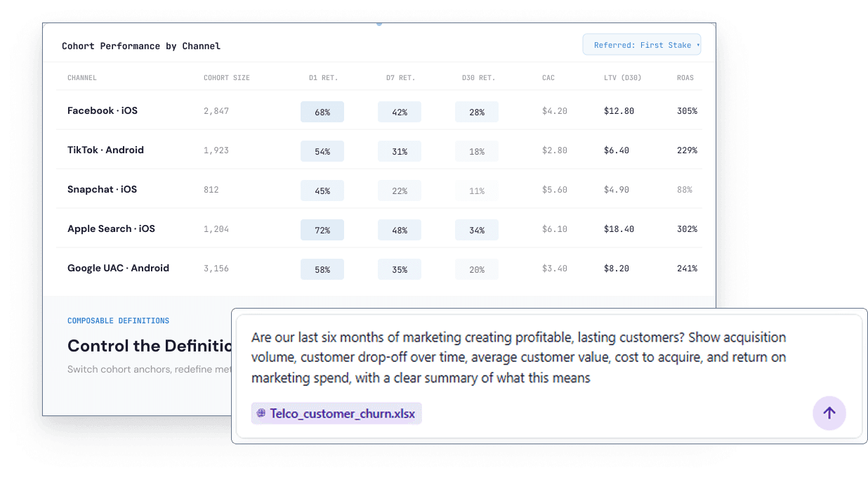The width and height of the screenshot is (868, 478).
Task: Click the $4.90 LTV value
Action: (617, 190)
